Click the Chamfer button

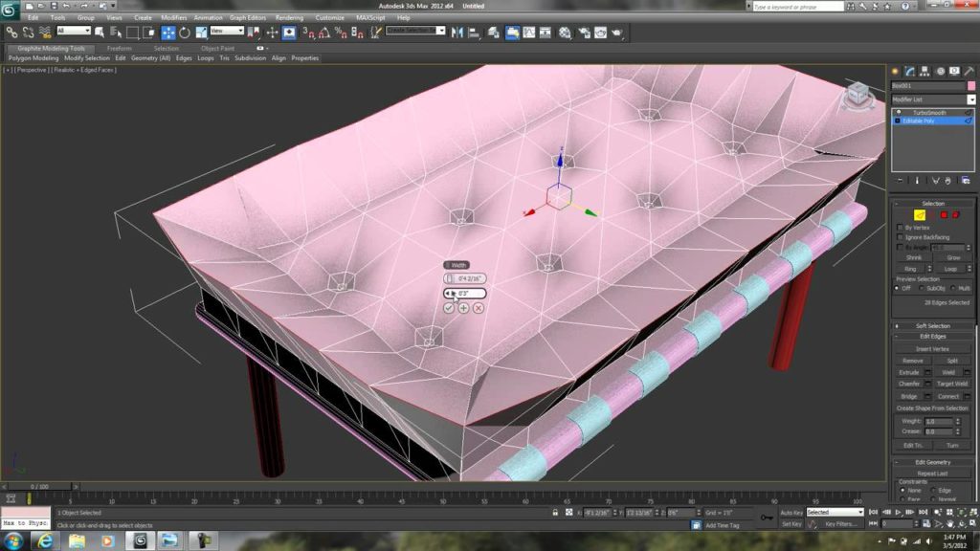[909, 384]
